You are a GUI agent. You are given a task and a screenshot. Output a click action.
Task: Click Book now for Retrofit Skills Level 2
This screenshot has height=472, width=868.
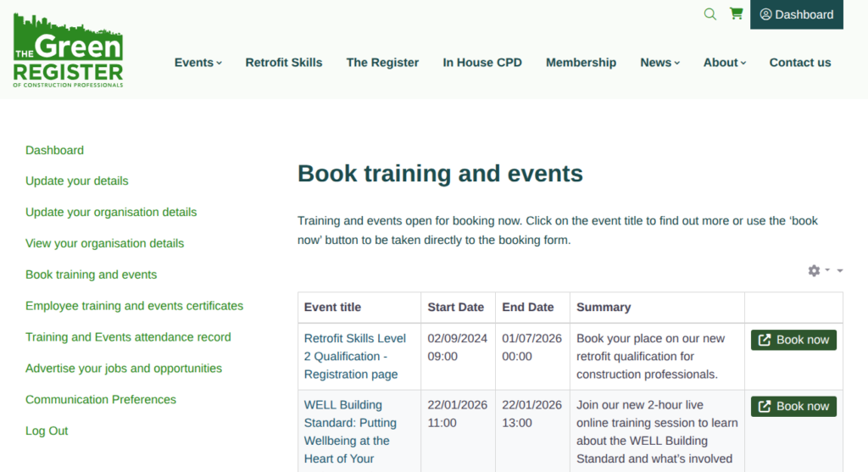tap(793, 340)
